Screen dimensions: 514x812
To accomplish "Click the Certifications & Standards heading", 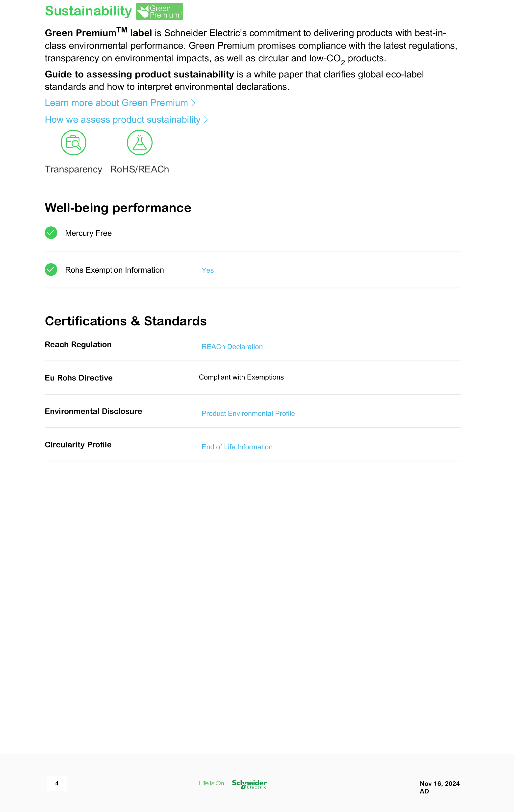I will coord(126,321).
